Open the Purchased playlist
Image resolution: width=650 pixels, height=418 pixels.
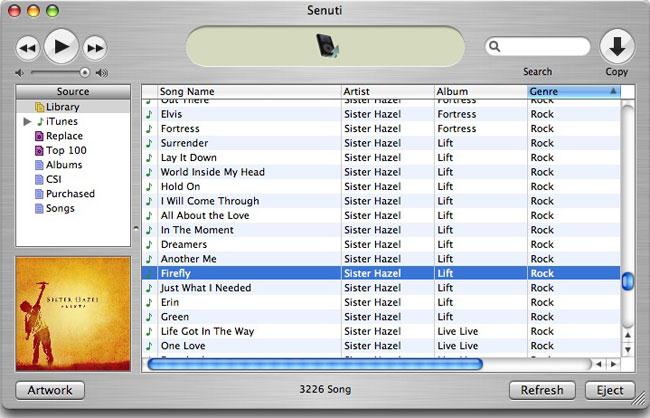click(70, 194)
